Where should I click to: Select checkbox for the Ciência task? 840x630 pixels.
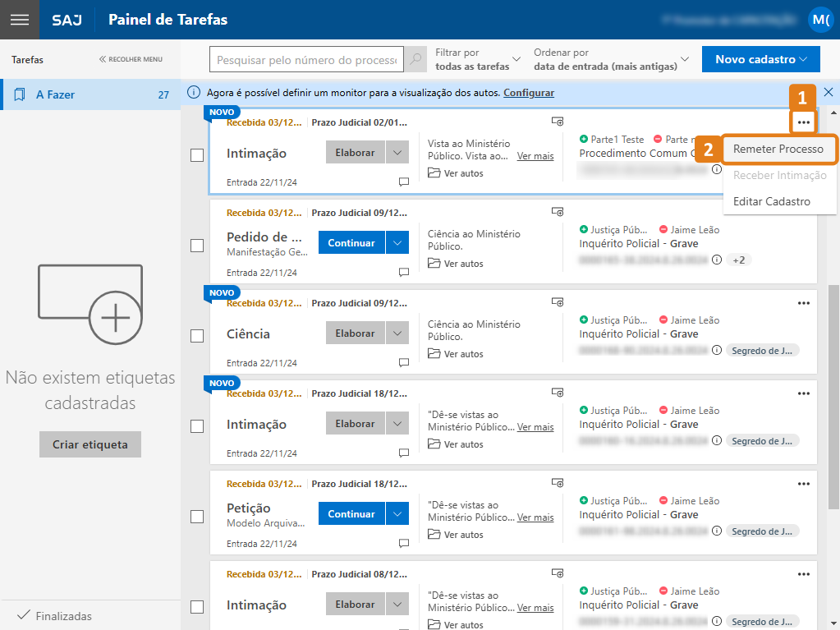(197, 336)
